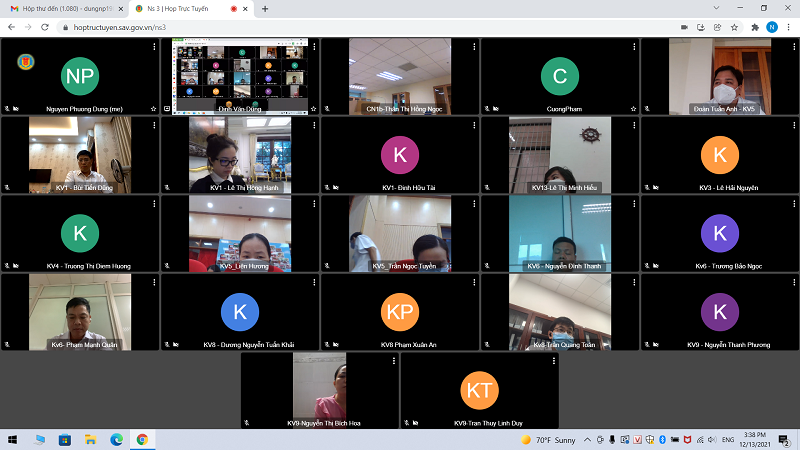Click camera-off icon on KV8 Pham Xuân An tile

coord(336,344)
